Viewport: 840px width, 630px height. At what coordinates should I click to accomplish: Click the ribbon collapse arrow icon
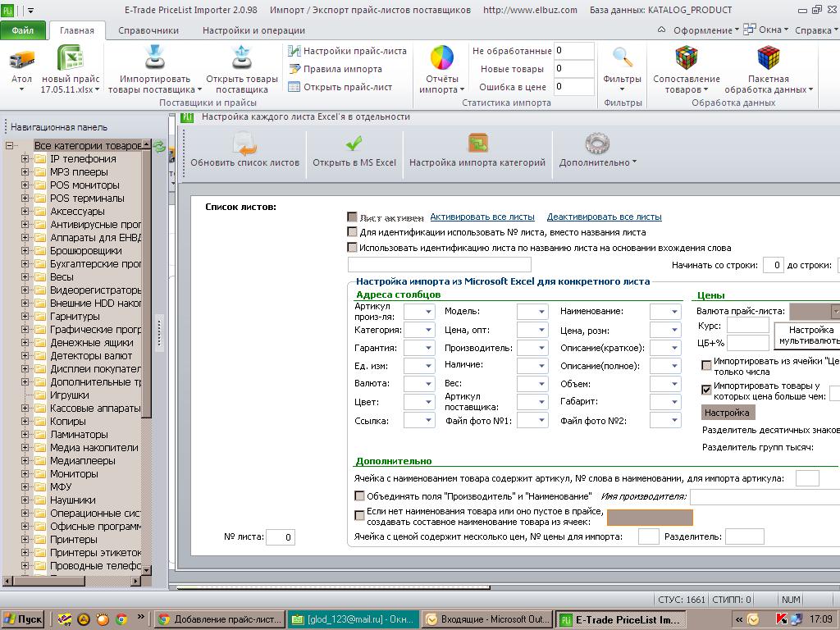(x=662, y=30)
